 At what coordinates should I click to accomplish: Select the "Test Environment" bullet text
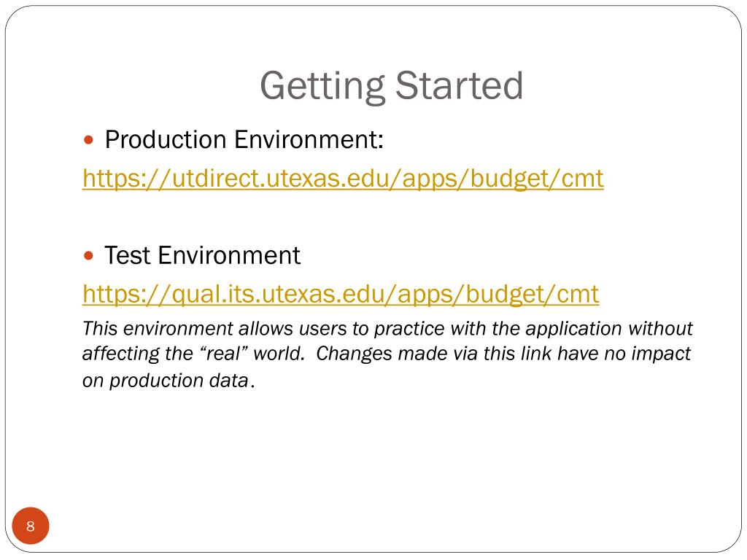tap(203, 255)
